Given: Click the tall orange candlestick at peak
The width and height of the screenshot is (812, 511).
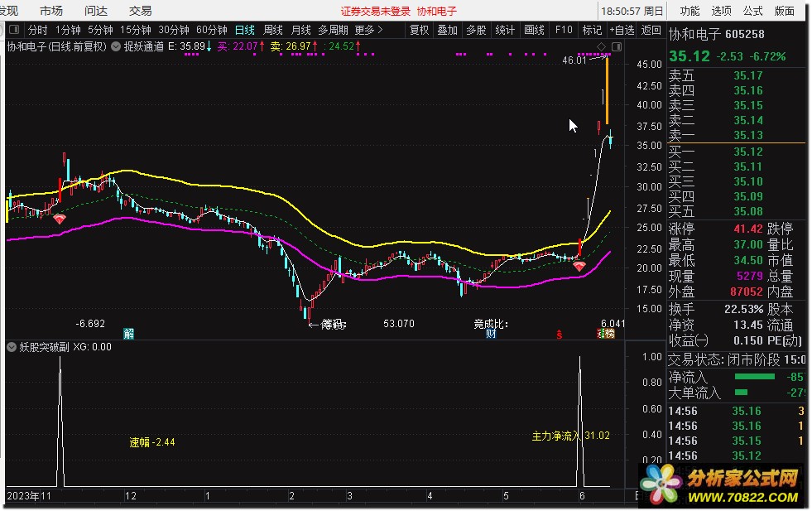Looking at the screenshot, I should tap(607, 89).
